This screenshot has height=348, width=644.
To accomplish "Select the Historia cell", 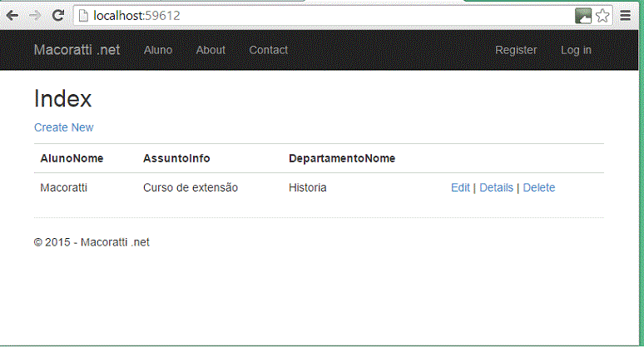I will click(x=308, y=187).
